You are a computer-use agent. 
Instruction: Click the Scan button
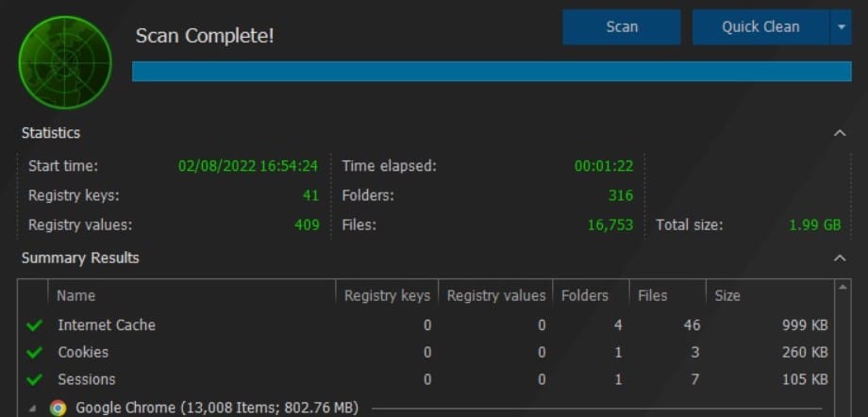(x=622, y=26)
